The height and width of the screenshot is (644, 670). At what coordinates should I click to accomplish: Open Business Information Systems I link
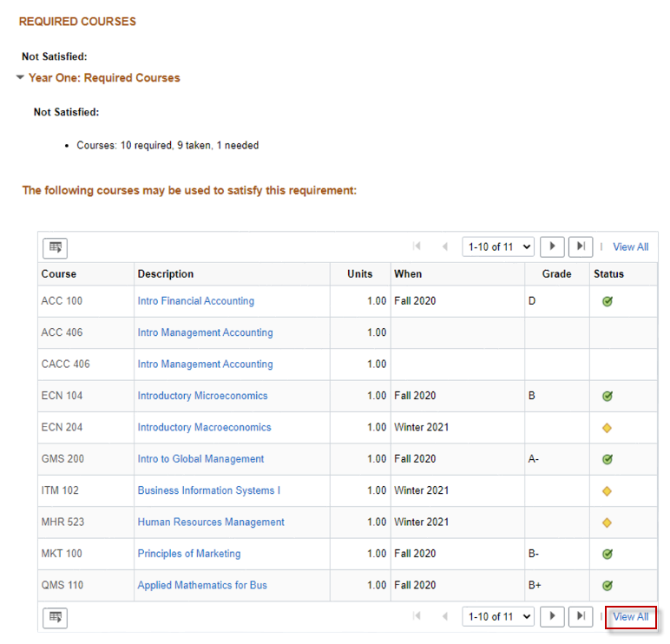209,490
